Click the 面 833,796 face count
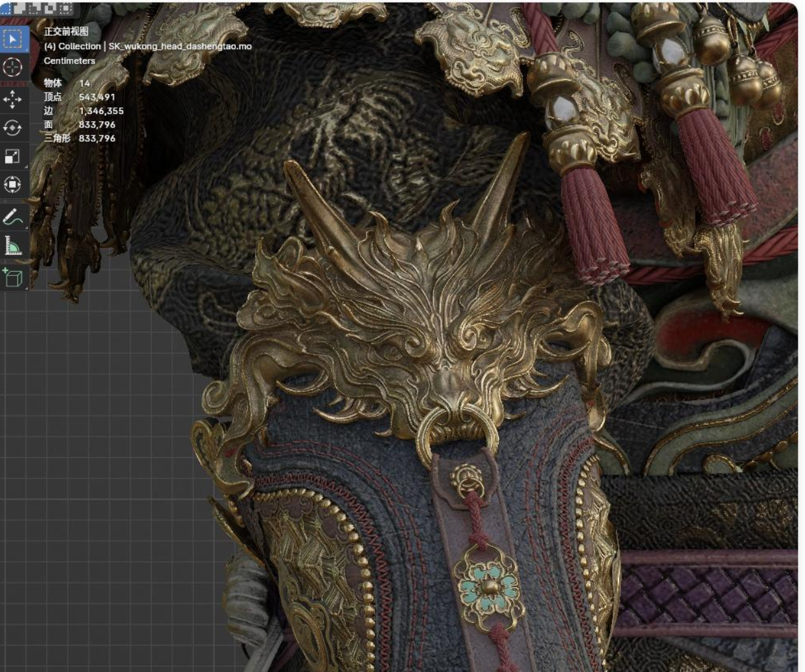This screenshot has width=805, height=672. tap(79, 124)
